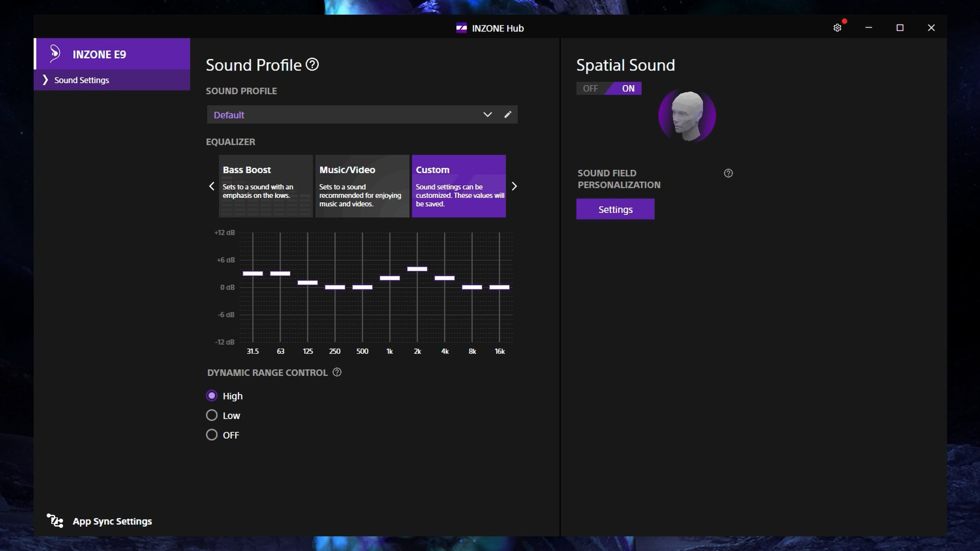The image size is (980, 551).
Task: Select the INZONE E9 device tab
Action: 112,54
